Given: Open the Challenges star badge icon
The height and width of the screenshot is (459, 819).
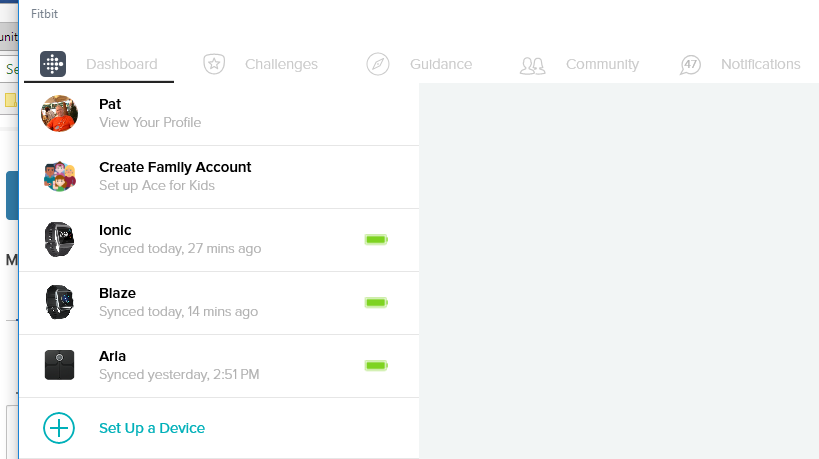Looking at the screenshot, I should 214,64.
